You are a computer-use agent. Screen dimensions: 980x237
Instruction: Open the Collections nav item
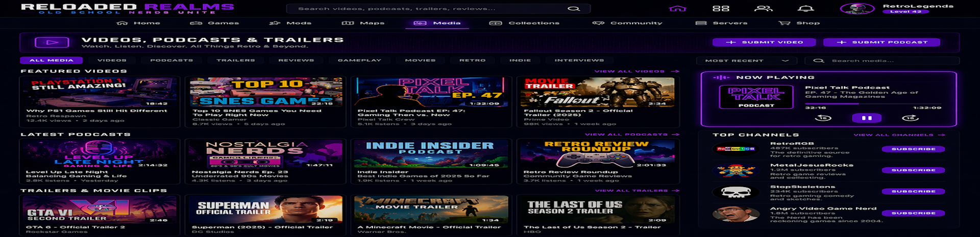pyautogui.click(x=524, y=23)
